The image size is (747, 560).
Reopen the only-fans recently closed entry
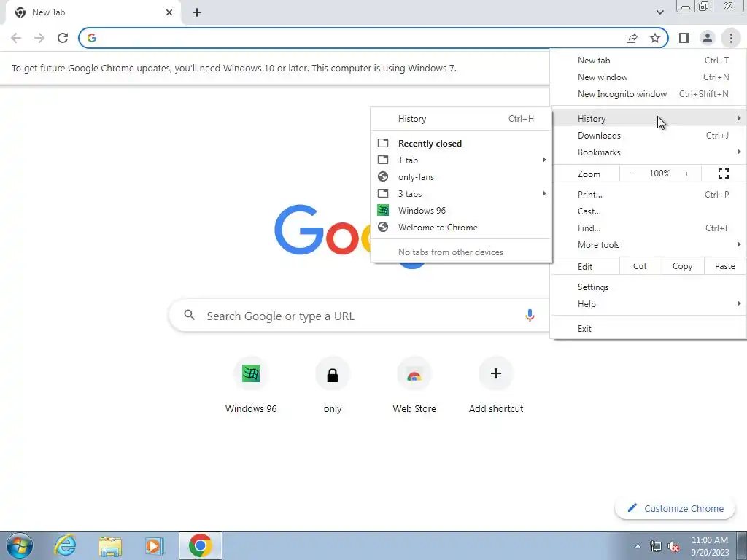tap(461, 177)
